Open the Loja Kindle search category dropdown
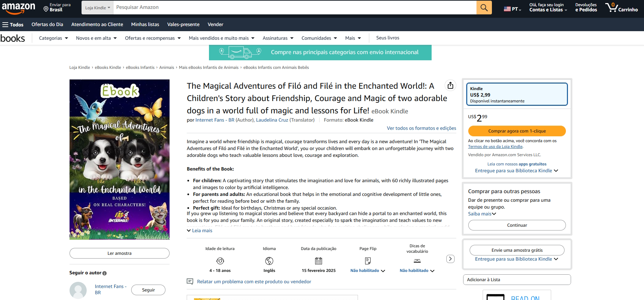 pos(98,8)
